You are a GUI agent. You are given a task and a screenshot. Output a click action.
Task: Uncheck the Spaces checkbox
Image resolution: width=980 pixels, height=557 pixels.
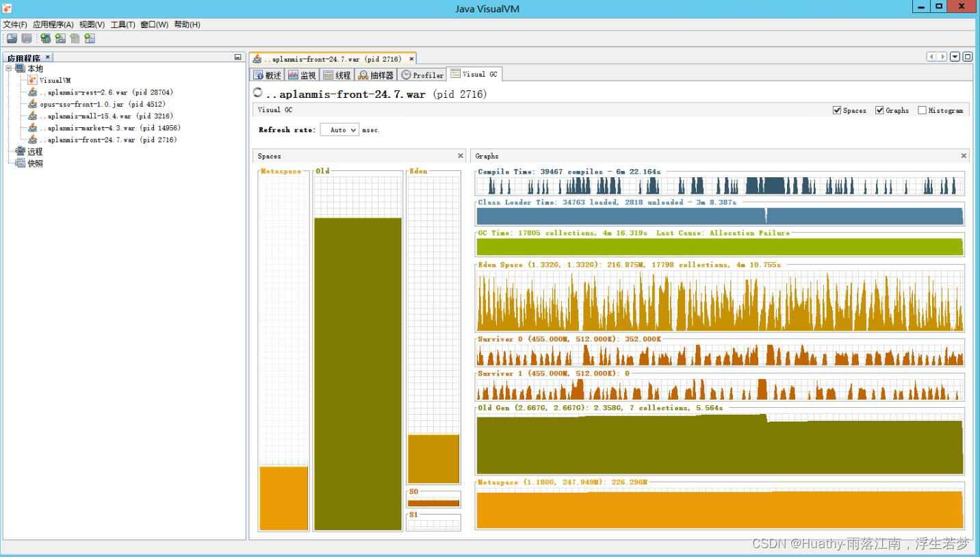pos(837,110)
